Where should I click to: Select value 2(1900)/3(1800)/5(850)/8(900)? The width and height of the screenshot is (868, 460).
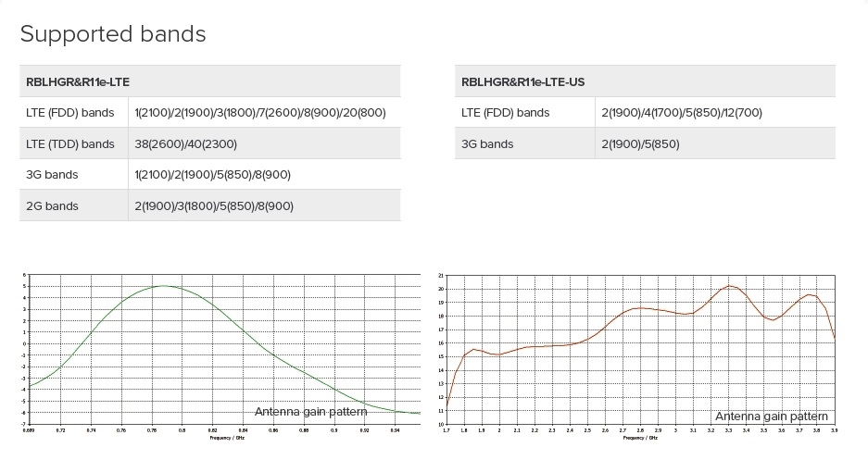click(x=214, y=205)
